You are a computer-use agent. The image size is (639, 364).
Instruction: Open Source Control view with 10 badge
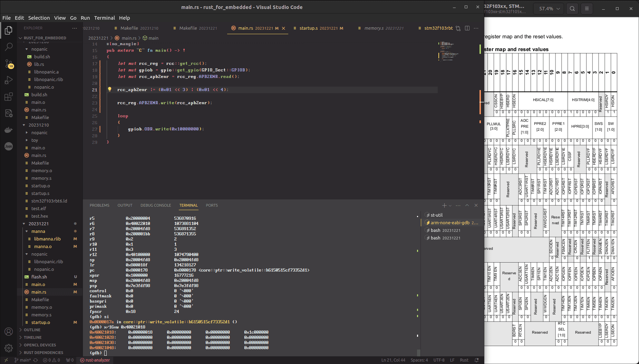[9, 63]
